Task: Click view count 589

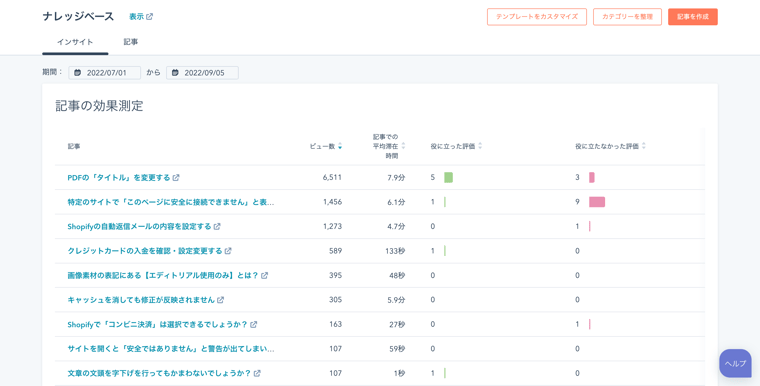Action: click(x=335, y=251)
